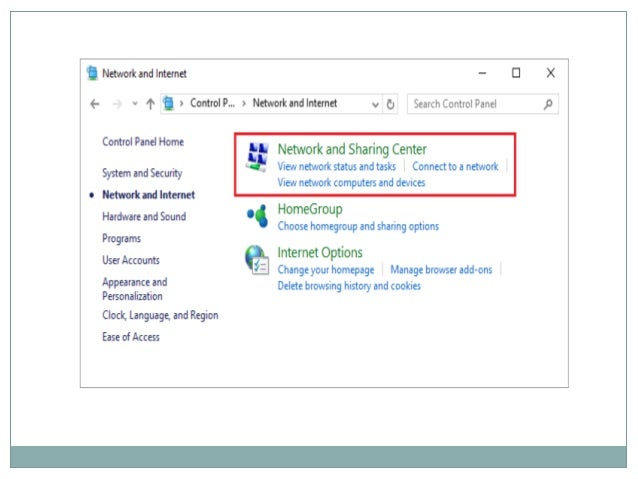Click the window title bar icon
The width and height of the screenshot is (638, 479).
coord(92,73)
